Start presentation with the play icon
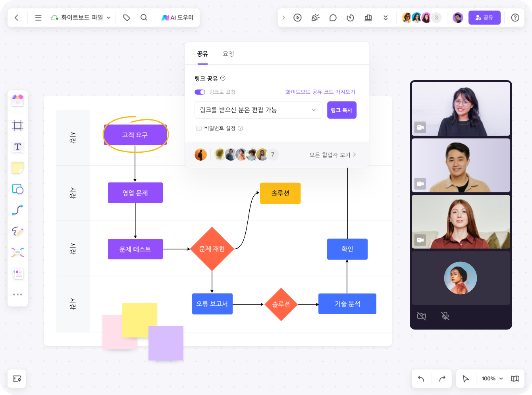 (x=297, y=17)
